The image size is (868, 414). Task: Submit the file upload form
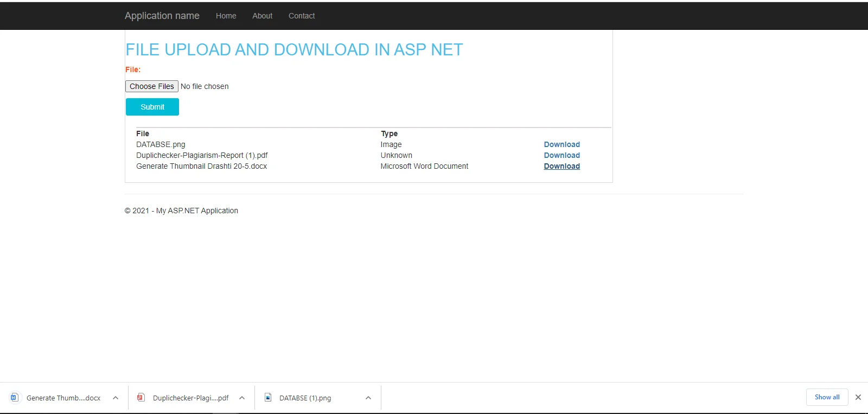coord(152,107)
